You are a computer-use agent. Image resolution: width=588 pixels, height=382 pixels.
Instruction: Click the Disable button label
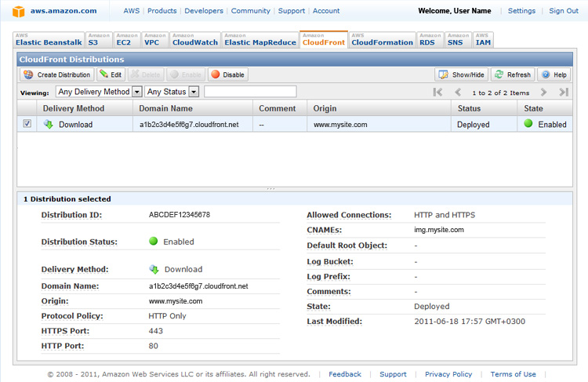coord(234,75)
